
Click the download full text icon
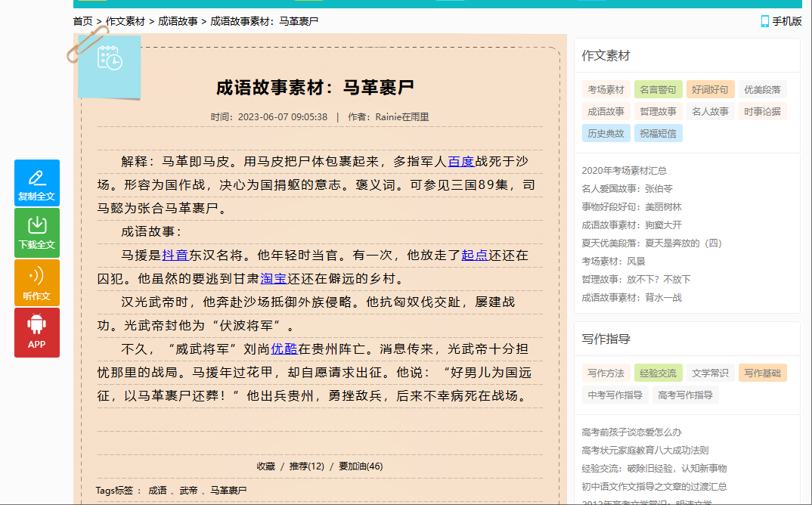pyautogui.click(x=37, y=225)
